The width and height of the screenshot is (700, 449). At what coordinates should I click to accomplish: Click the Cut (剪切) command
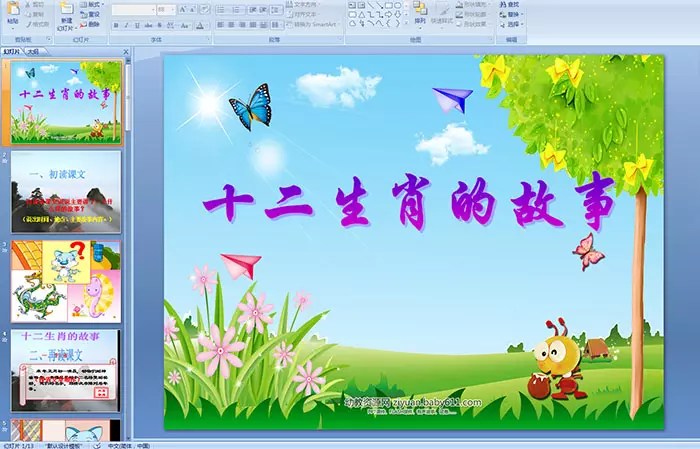34,4
